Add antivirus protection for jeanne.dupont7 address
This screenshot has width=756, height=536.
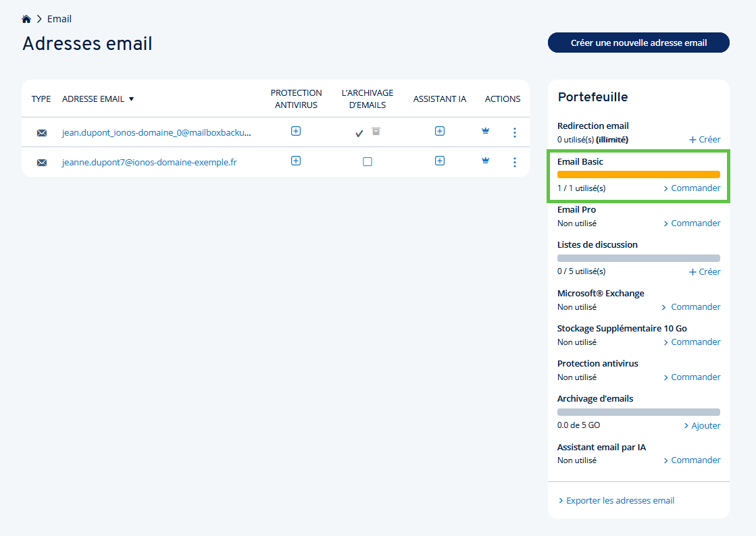(x=296, y=161)
